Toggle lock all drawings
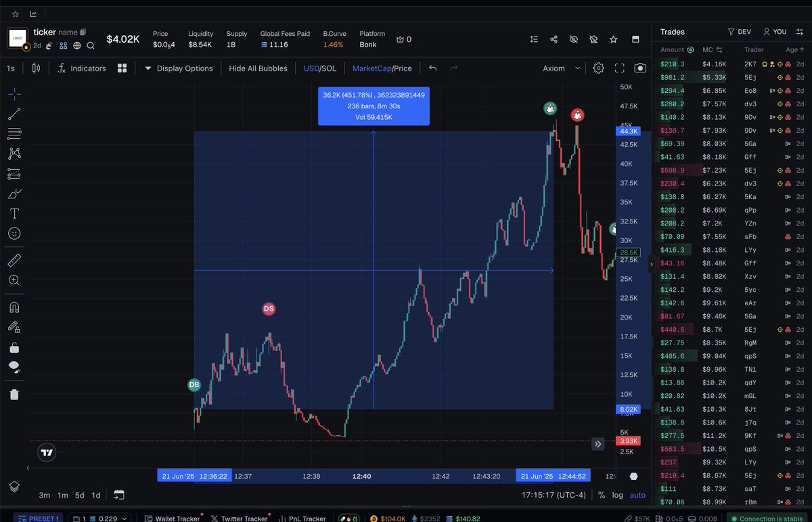 14,347
